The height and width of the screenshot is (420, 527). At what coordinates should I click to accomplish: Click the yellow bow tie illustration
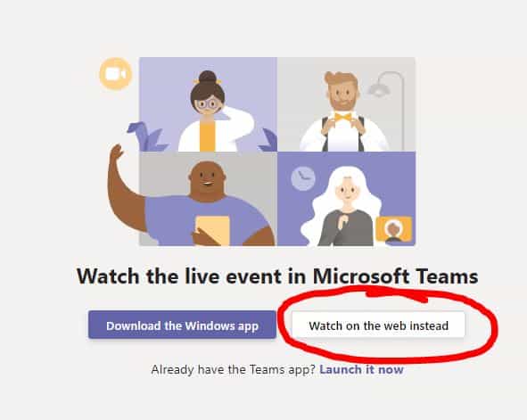point(342,118)
